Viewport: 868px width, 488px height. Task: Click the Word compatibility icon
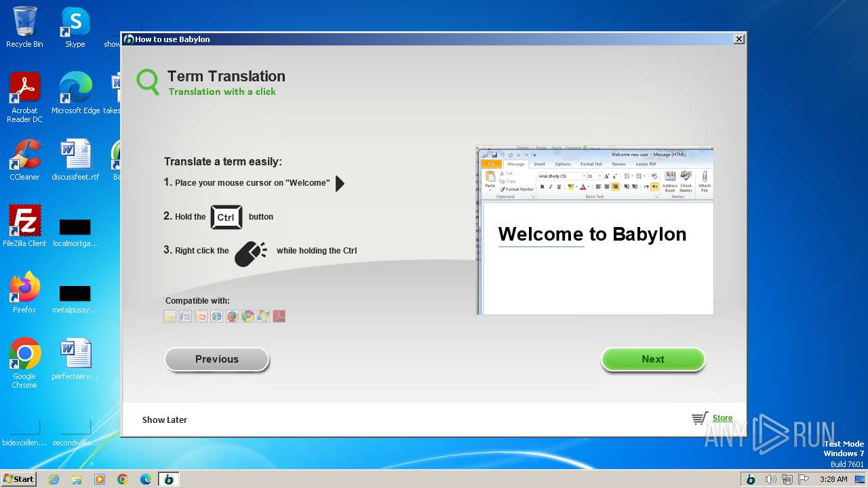point(186,316)
